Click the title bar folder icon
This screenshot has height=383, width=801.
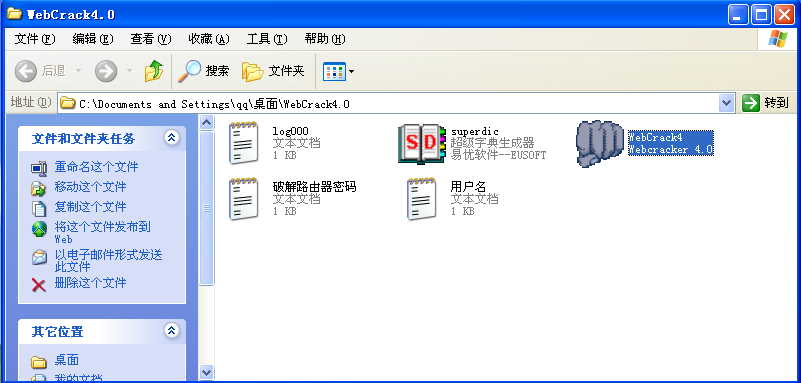[14, 14]
